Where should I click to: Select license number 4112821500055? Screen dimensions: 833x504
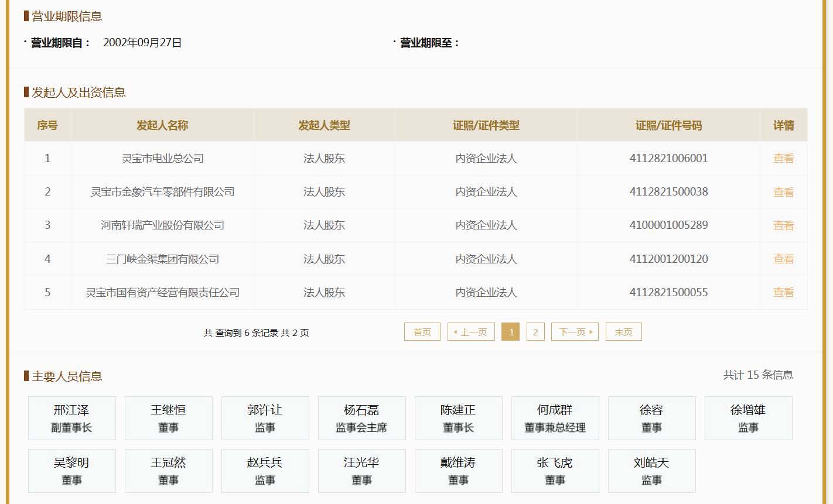click(x=668, y=292)
